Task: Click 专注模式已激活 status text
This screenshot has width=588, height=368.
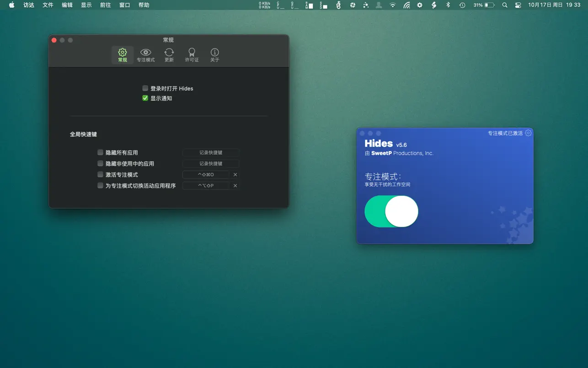Action: [505, 133]
